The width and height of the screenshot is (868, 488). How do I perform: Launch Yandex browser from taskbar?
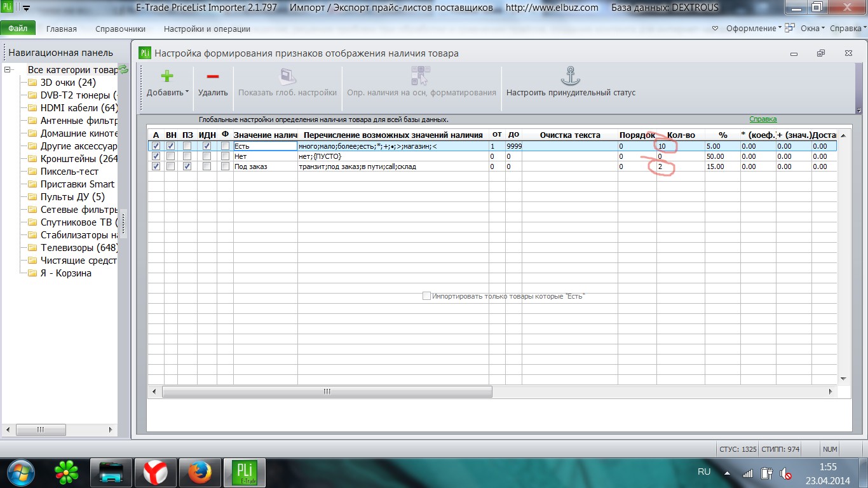(155, 472)
